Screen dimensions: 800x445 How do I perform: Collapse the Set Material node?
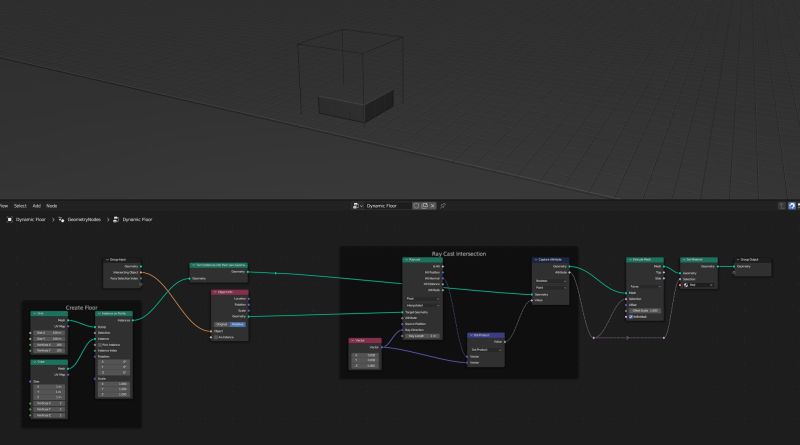point(684,260)
